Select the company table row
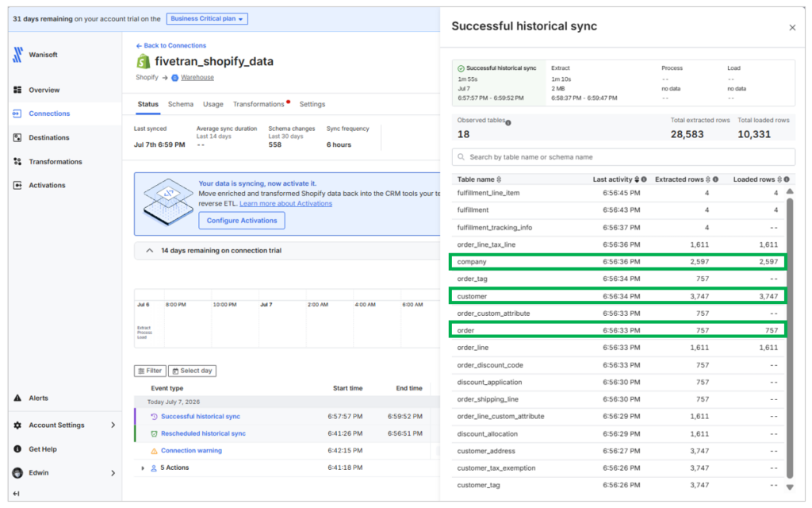Screen dimensions: 812x508 click(x=618, y=262)
